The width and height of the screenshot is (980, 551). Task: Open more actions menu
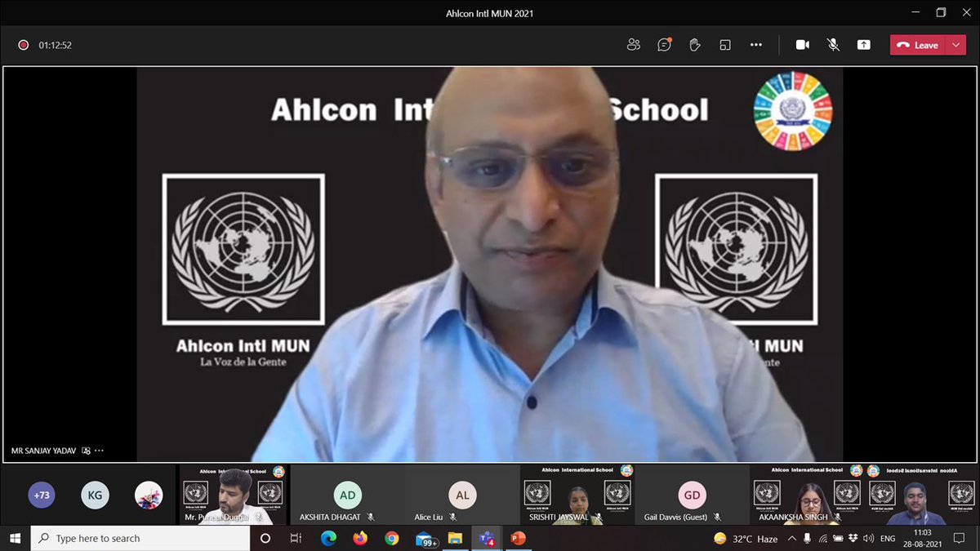pos(755,45)
